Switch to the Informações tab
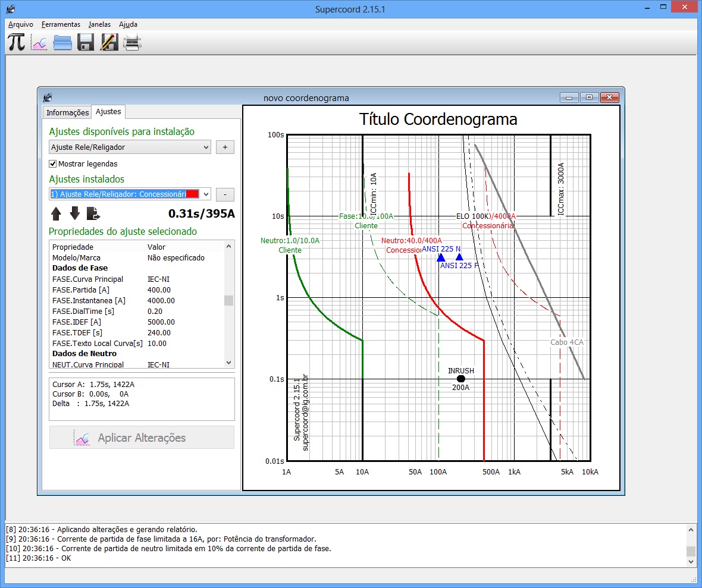 [x=68, y=112]
